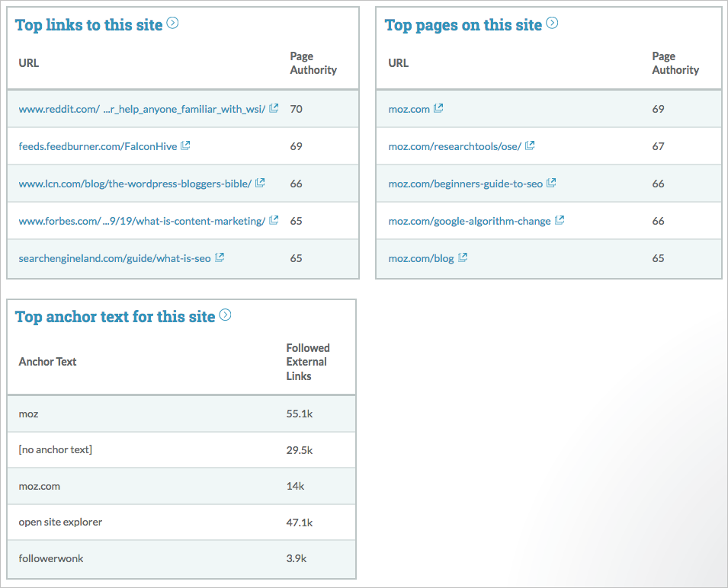
Task: Follow the moz.com/blog link
Action: [421, 259]
